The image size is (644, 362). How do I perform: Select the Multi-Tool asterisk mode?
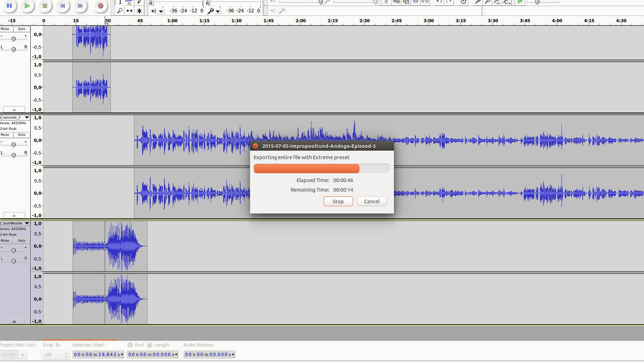[x=139, y=11]
